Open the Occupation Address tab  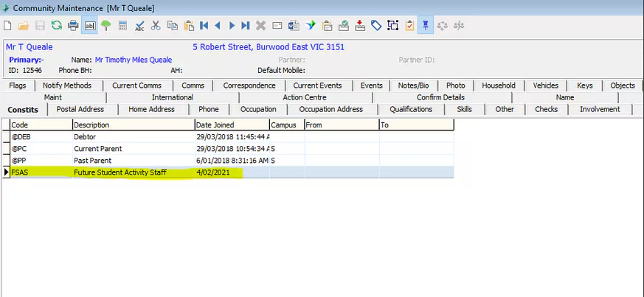331,109
